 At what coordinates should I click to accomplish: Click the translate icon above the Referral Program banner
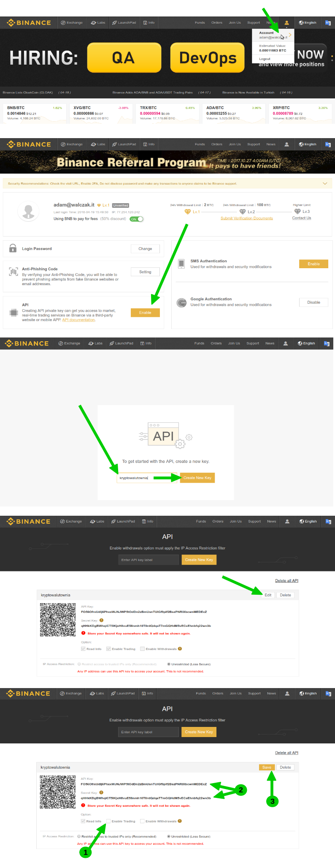328,144
